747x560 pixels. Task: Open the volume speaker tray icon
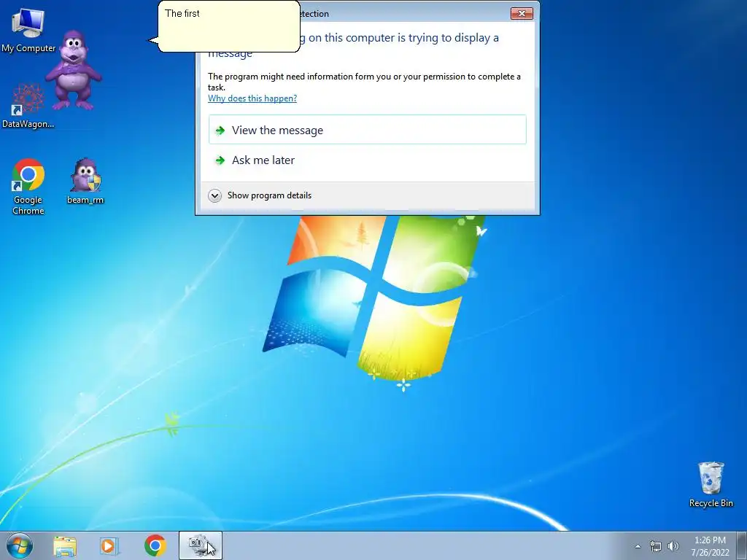[x=673, y=546]
